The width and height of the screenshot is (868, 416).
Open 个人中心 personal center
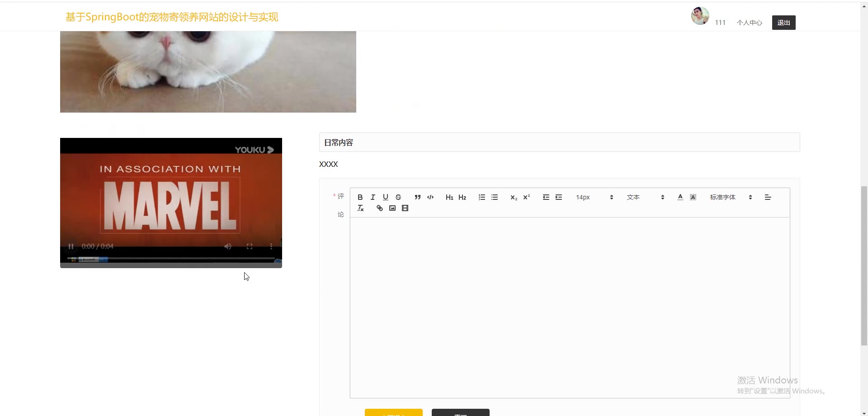[x=749, y=23]
